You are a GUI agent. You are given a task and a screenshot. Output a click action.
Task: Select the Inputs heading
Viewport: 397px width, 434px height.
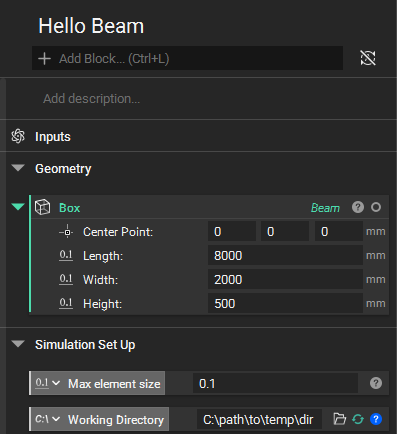[x=53, y=137]
